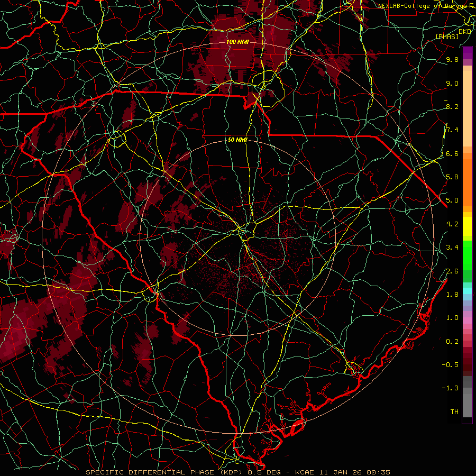
Task: Click the 2.6 scale value
Action: [x=452, y=271]
